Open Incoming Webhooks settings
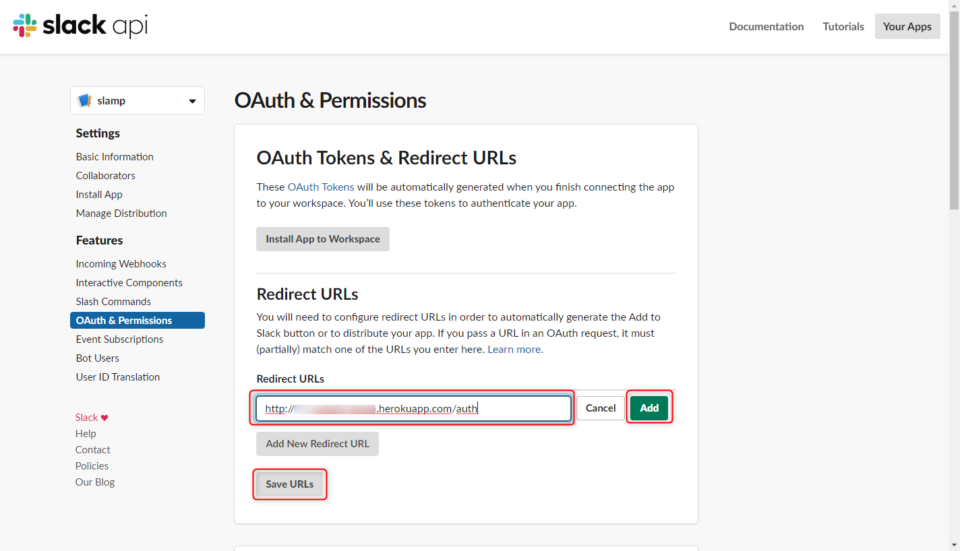Viewport: 960px width, 551px height. tap(121, 264)
